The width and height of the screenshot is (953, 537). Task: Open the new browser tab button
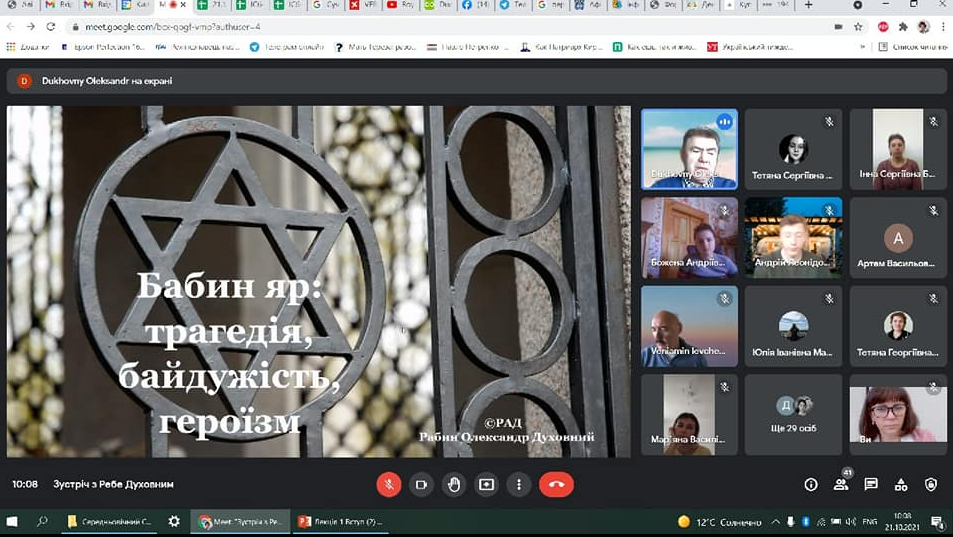coord(808,6)
